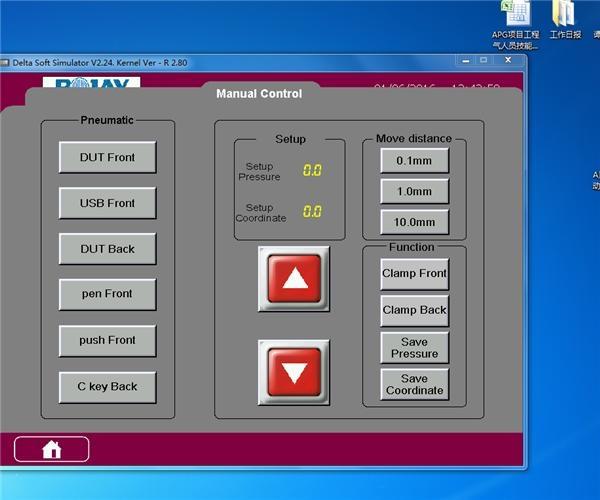Toggle the USB Front pneumatic button

[x=108, y=203]
